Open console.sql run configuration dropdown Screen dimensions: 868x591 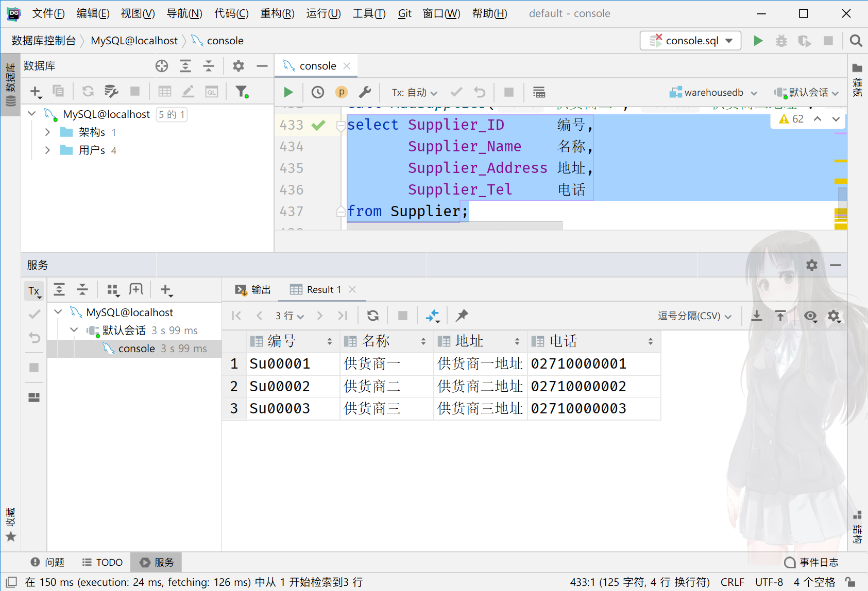690,41
